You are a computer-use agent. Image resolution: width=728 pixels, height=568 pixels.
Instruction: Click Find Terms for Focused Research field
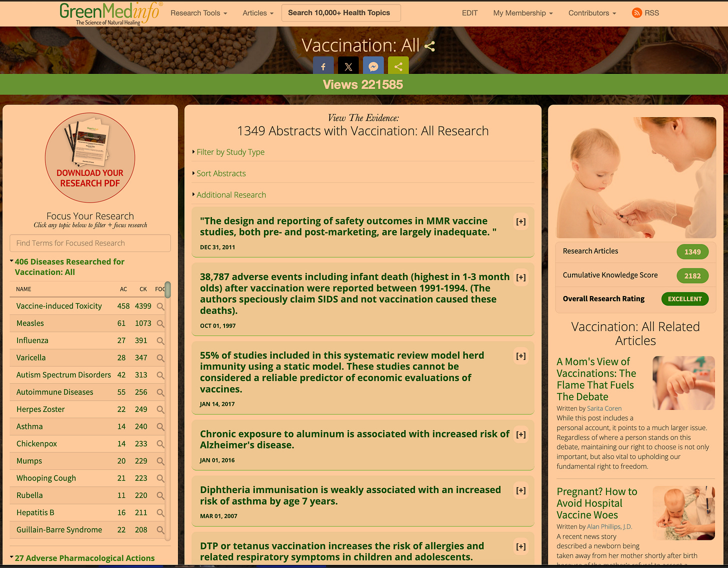point(90,243)
